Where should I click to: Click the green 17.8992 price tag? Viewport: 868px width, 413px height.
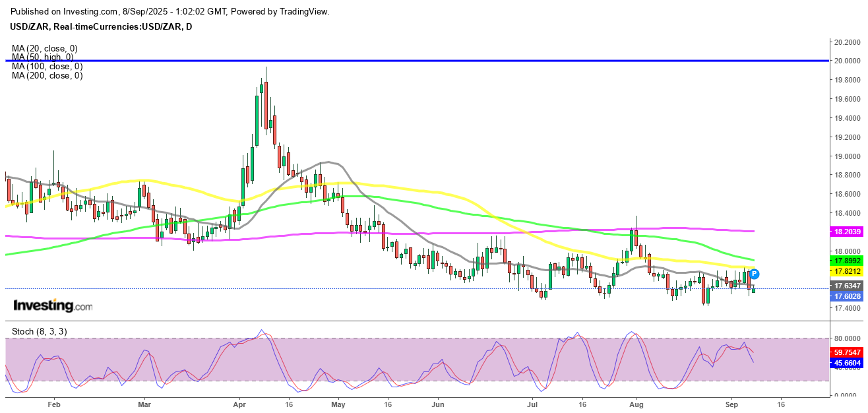846,261
